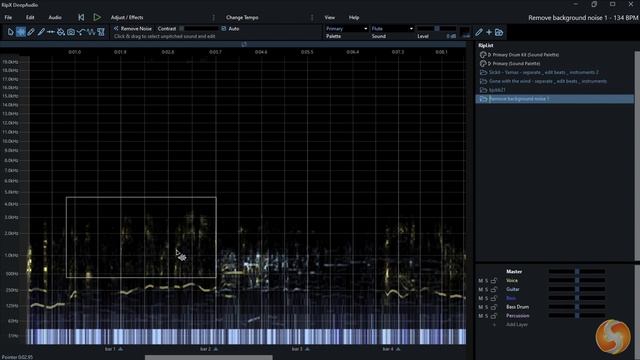
Task: Choose the waveform vibrato tool
Action: coord(91,32)
